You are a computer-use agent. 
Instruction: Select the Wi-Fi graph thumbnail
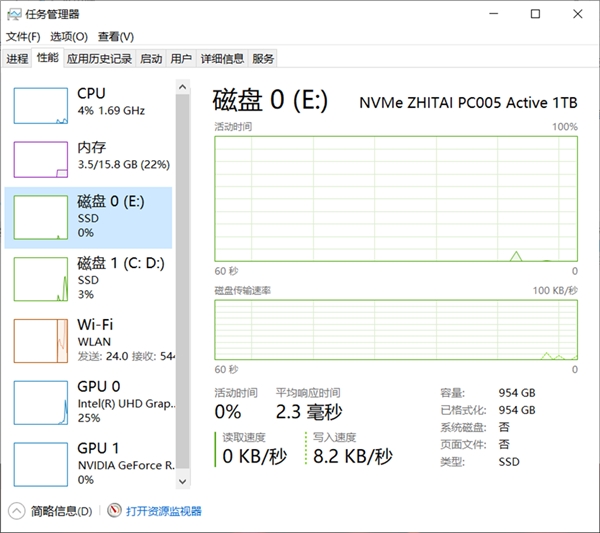click(x=41, y=341)
